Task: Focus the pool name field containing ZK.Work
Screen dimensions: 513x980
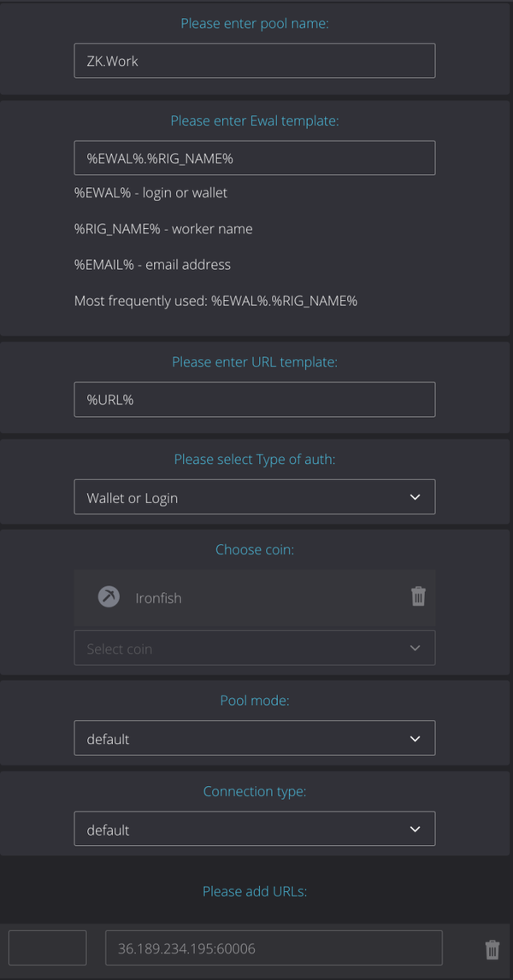Action: click(254, 62)
